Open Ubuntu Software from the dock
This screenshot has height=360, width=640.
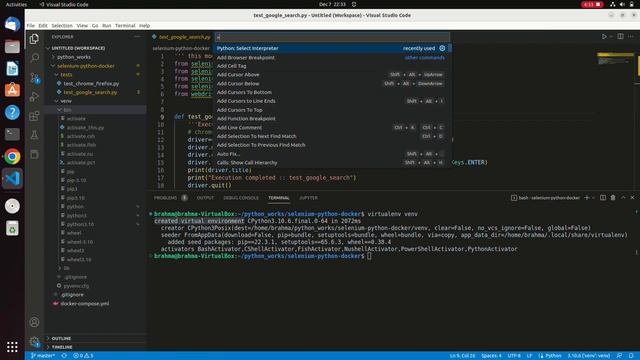click(12, 90)
